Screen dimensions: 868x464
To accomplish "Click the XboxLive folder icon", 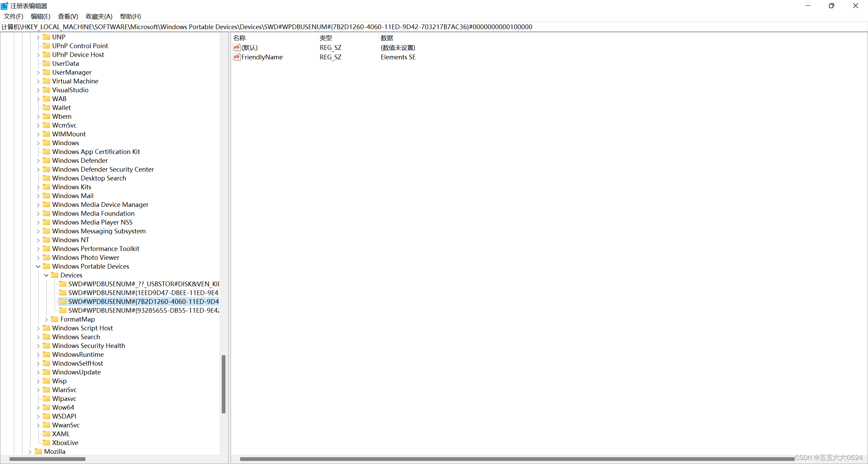I will (46, 443).
